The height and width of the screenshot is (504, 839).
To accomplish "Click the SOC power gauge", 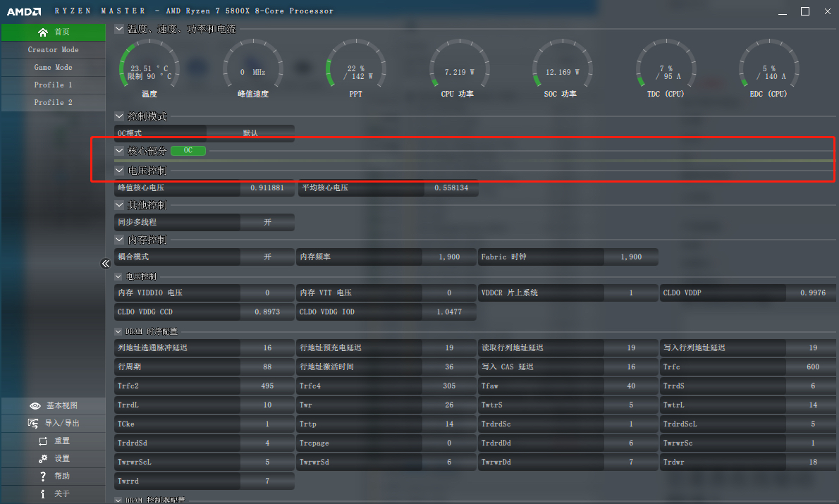I will [x=563, y=63].
